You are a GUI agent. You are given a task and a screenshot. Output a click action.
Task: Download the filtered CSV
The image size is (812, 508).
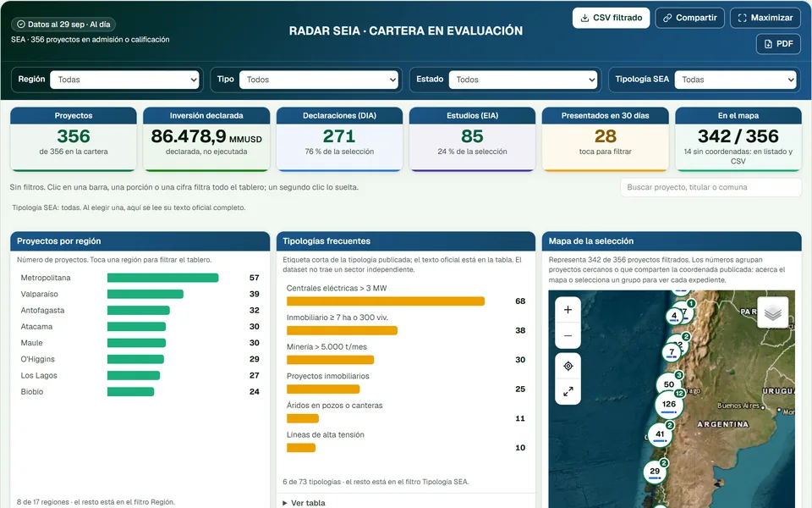(x=611, y=18)
